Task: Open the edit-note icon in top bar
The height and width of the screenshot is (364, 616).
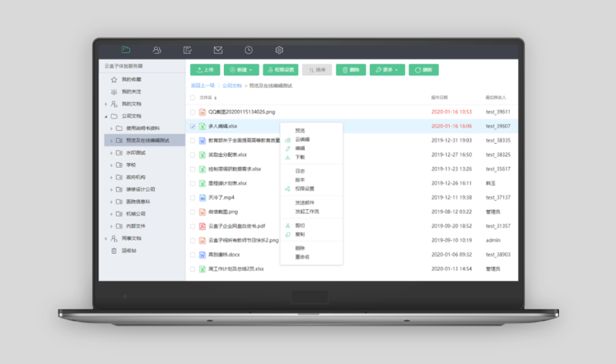Action: point(187,50)
